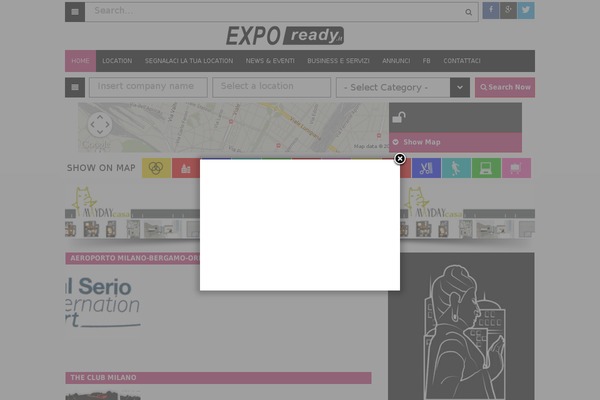Expand the Show Map bar

tap(455, 142)
